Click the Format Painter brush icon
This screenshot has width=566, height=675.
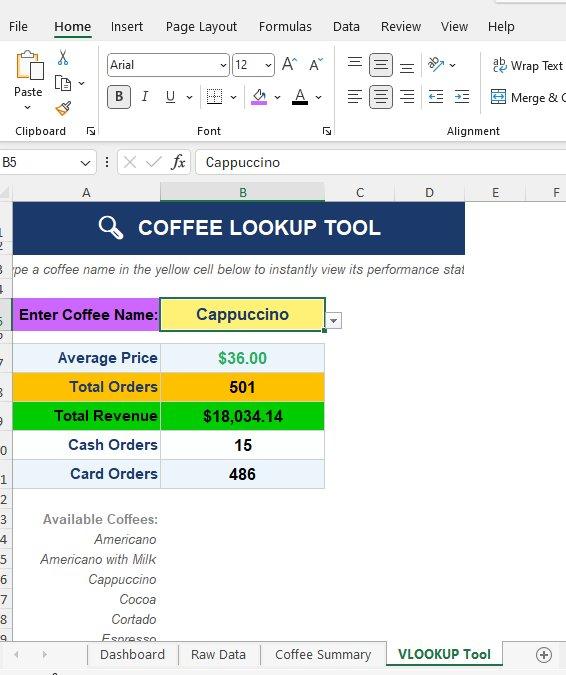[63, 108]
